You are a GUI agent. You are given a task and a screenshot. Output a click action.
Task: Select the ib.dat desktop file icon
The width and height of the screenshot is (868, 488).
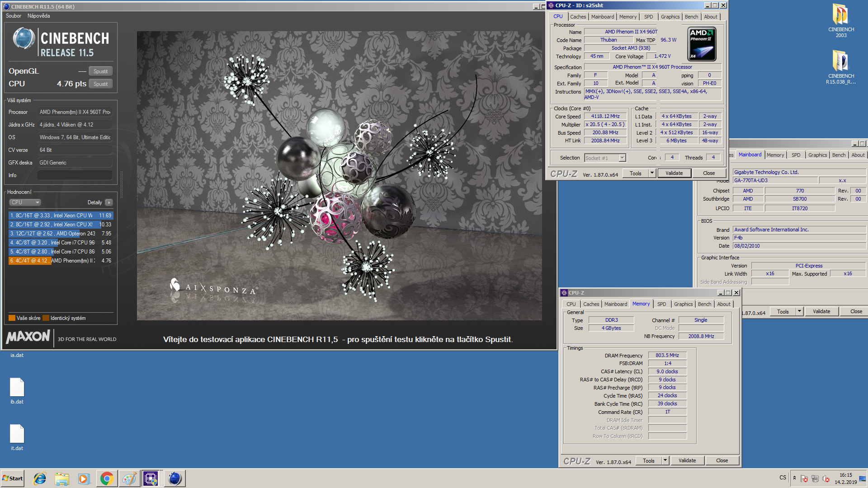[x=17, y=388]
